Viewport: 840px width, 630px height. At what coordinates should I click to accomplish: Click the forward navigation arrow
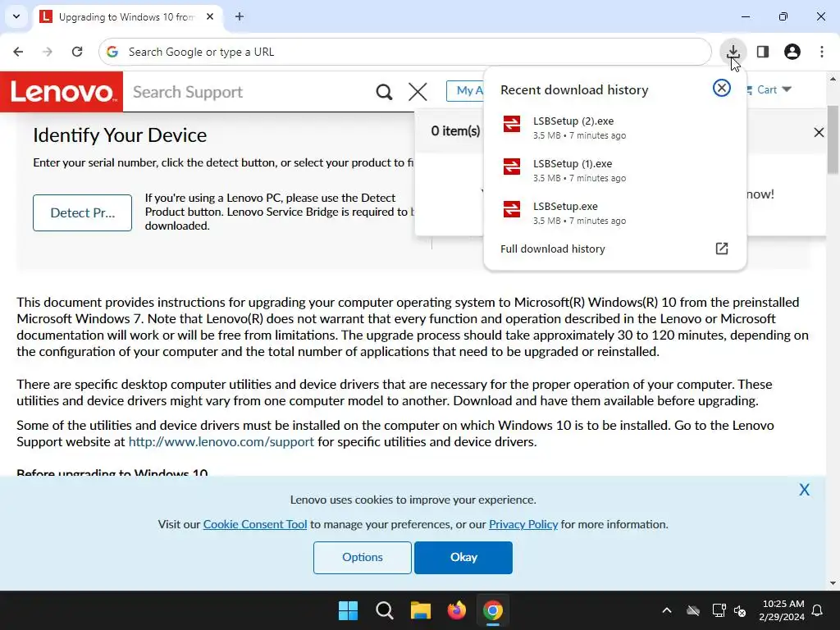[48, 52]
